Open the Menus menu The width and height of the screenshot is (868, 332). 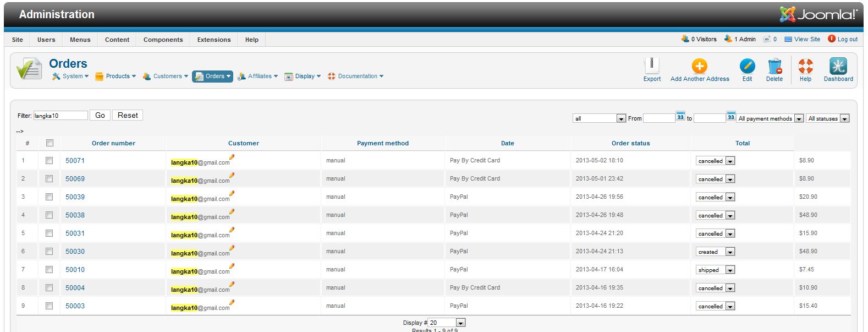[x=80, y=40]
